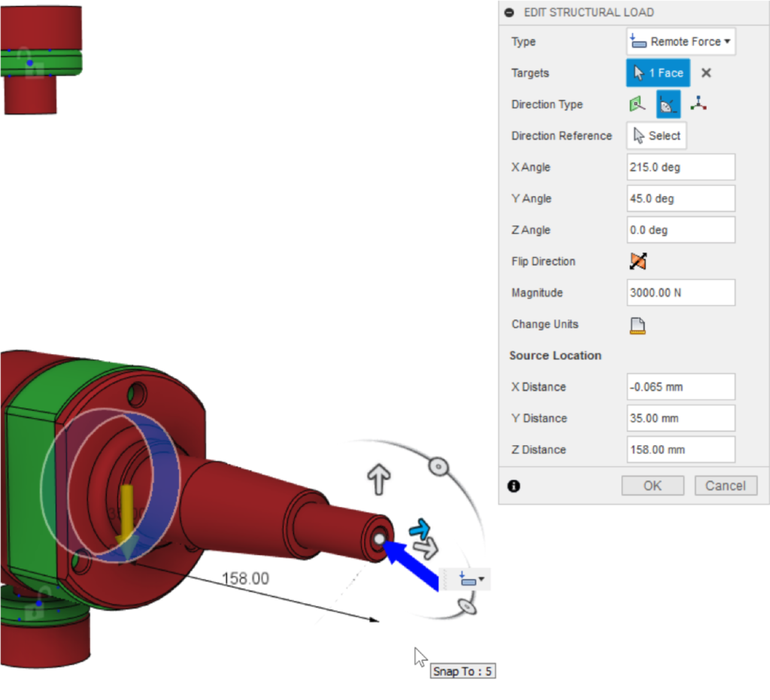This screenshot has width=770, height=700.
Task: Toggle the Flip Direction icon
Action: [x=637, y=261]
